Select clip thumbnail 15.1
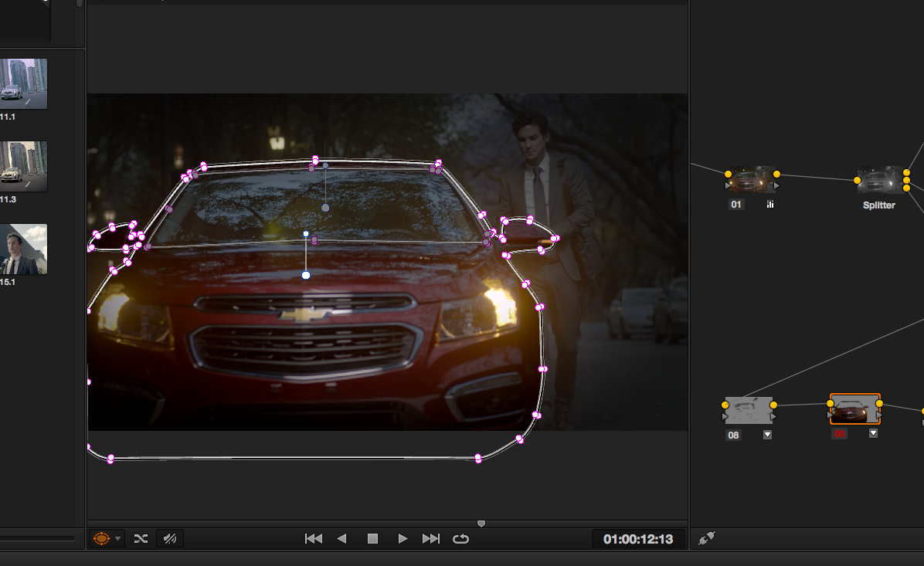The image size is (924, 566). pos(24,249)
